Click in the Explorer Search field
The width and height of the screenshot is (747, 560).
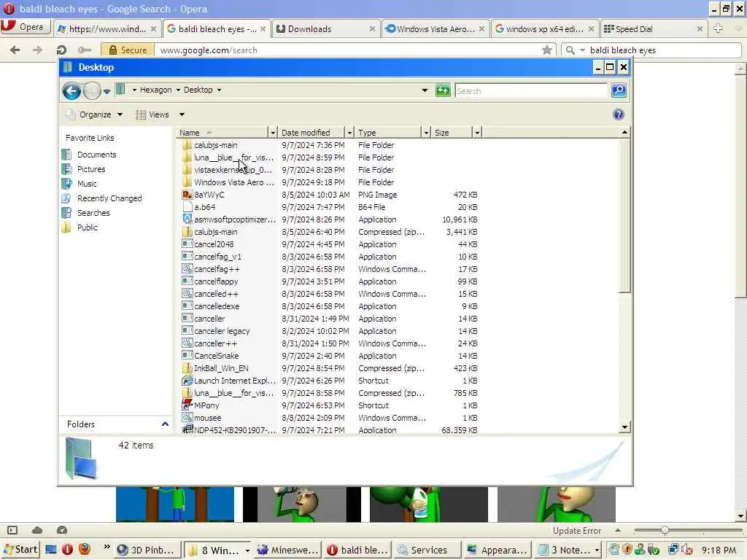[x=531, y=90]
